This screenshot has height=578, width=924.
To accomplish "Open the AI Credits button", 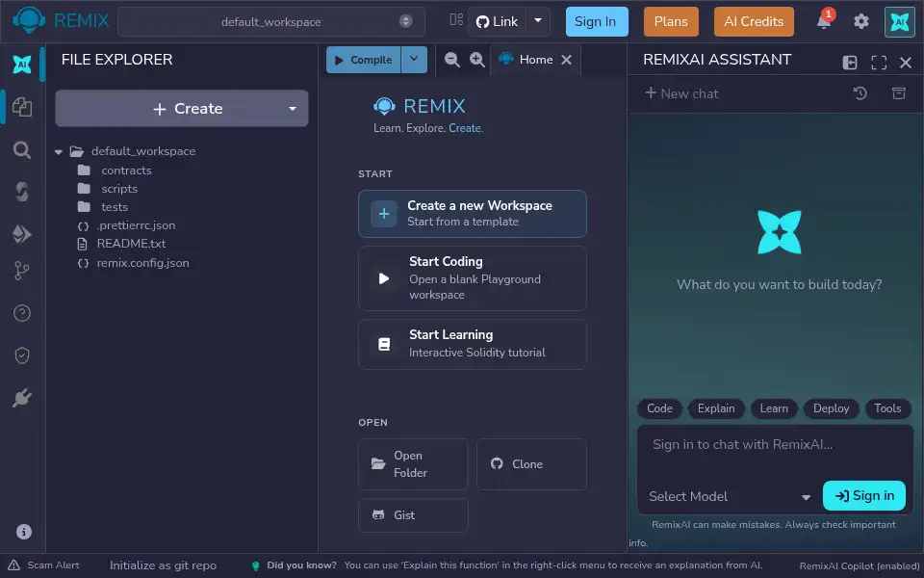I will [x=754, y=22].
